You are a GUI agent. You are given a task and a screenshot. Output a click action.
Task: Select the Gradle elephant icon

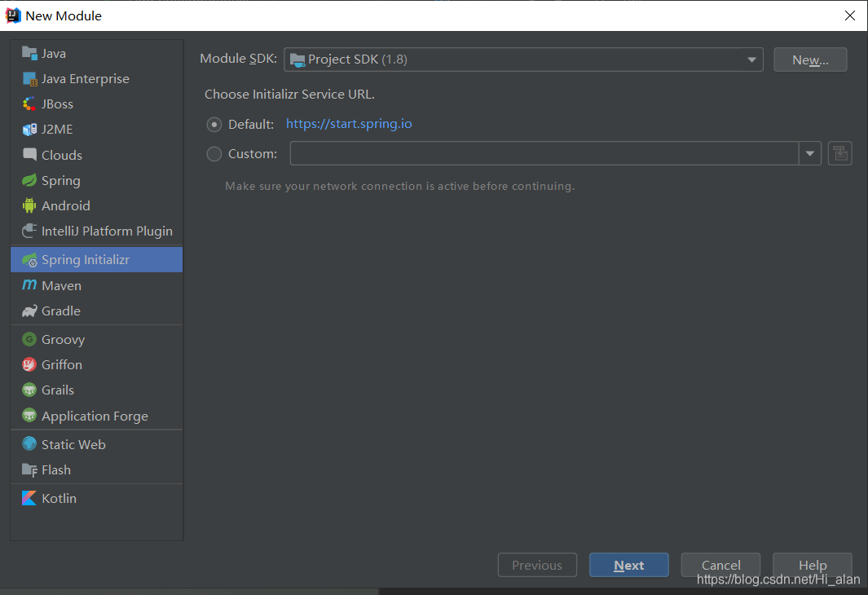click(x=29, y=311)
